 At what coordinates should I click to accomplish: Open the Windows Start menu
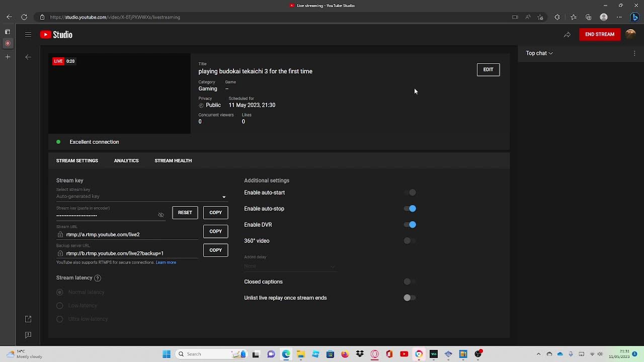point(167,354)
